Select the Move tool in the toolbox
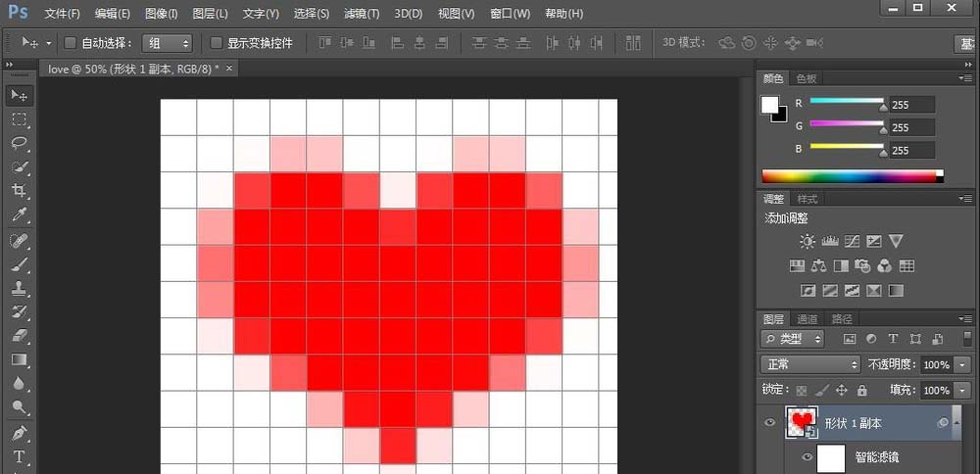 tap(19, 95)
